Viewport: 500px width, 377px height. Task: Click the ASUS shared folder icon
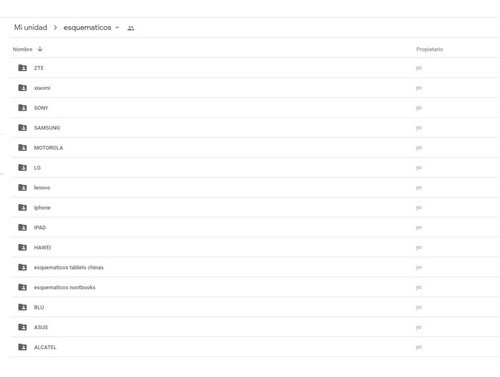[x=22, y=327]
